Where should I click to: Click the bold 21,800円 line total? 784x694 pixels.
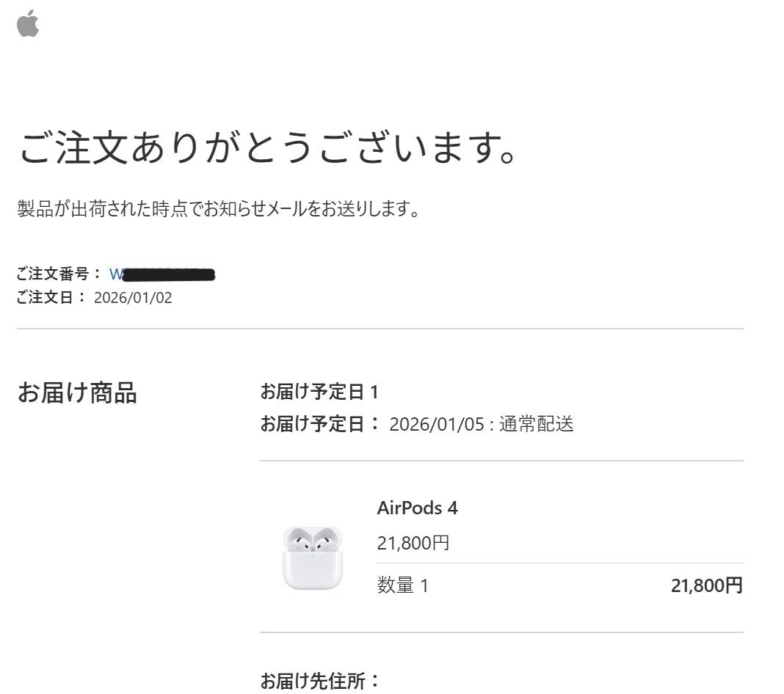706,585
